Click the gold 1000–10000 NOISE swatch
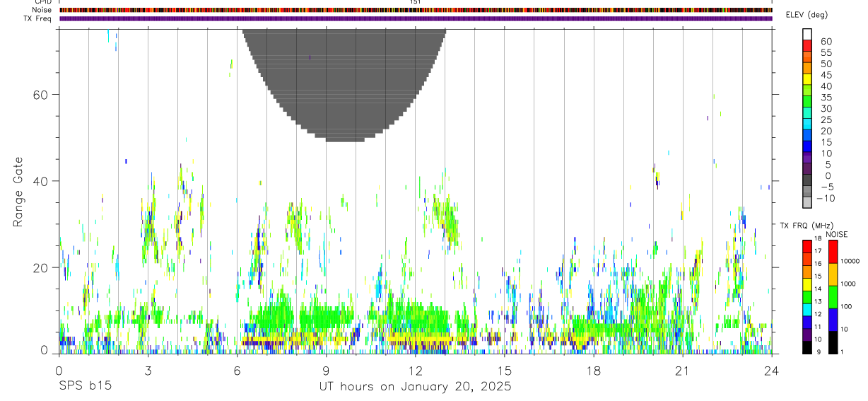The width and height of the screenshot is (868, 401). pos(833,274)
